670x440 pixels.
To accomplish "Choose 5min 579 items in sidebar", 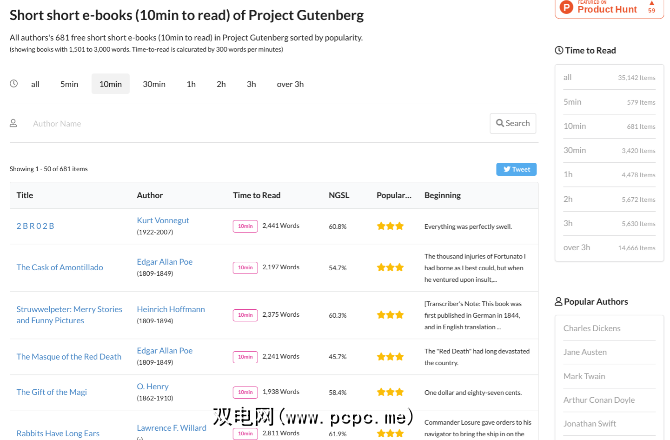I will point(609,102).
